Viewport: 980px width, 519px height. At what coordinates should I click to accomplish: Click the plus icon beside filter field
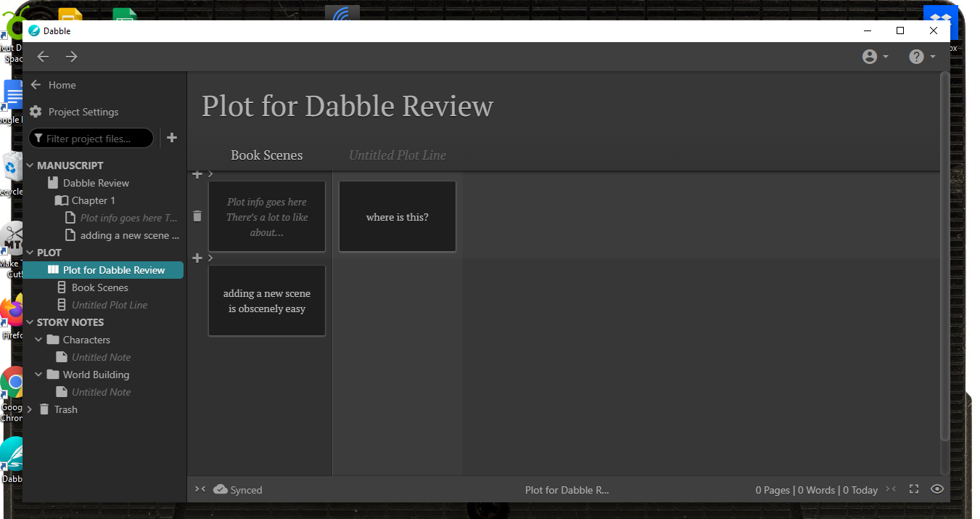pos(172,138)
